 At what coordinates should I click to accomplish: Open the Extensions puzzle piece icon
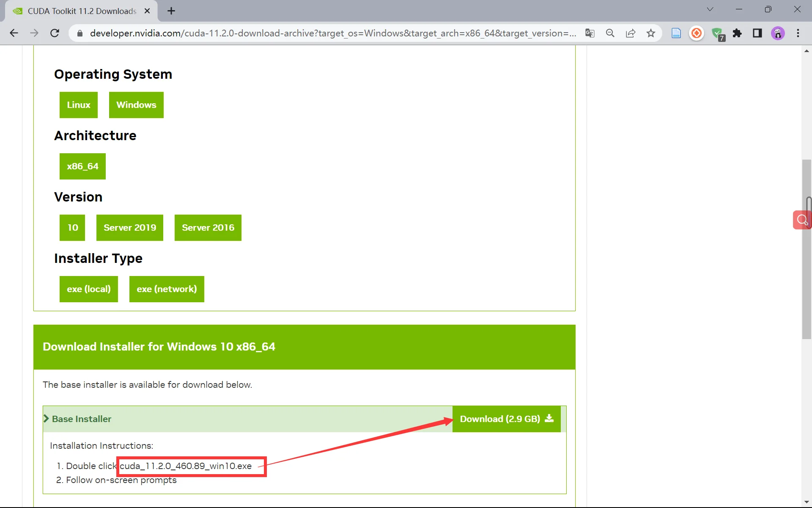pos(737,33)
